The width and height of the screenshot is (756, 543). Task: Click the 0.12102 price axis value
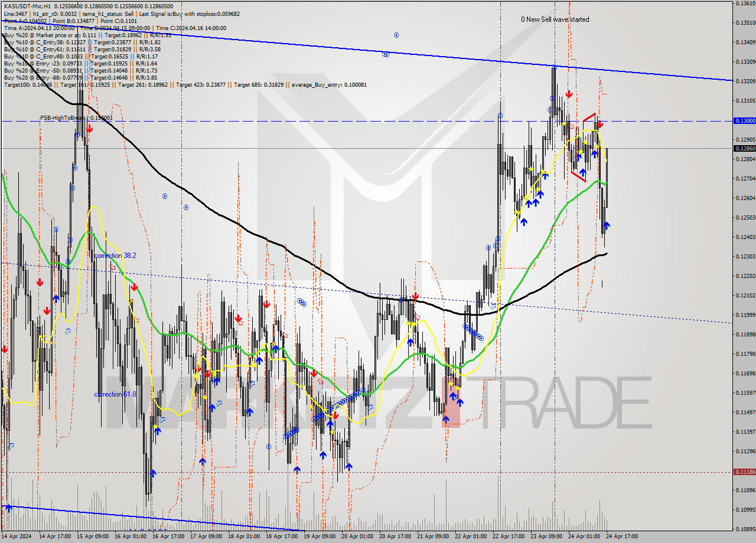[x=746, y=295]
